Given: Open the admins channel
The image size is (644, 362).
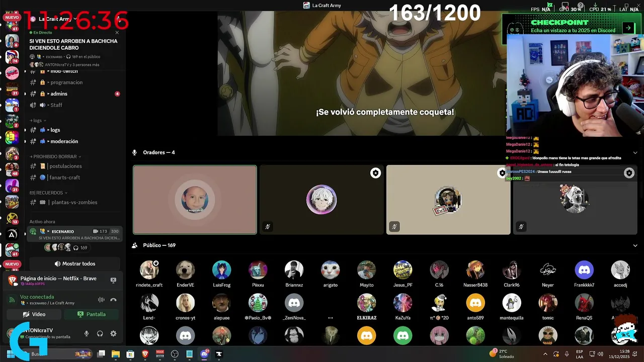Looking at the screenshot, I should tap(59, 94).
